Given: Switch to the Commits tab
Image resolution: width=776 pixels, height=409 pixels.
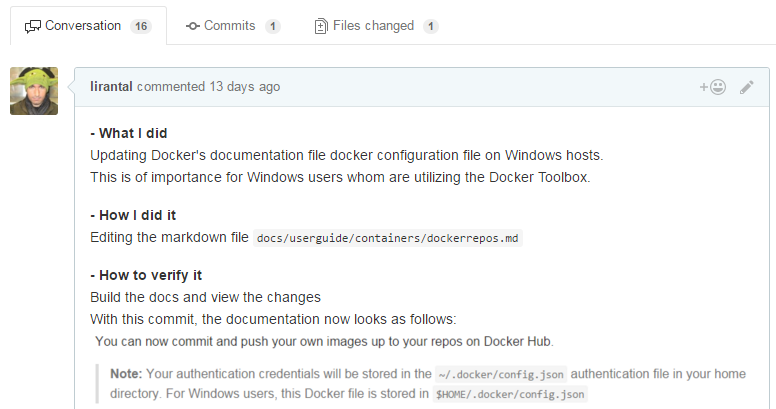Looking at the screenshot, I should (x=229, y=26).
